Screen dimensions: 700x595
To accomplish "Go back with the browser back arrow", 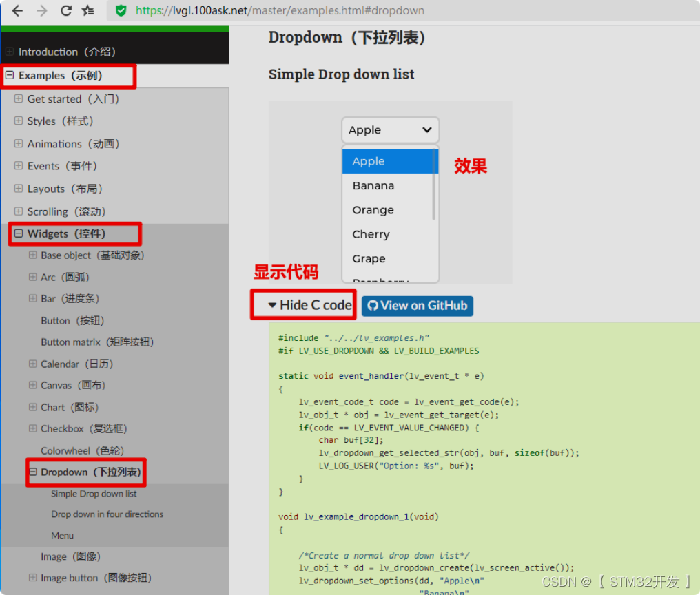I will tap(17, 10).
